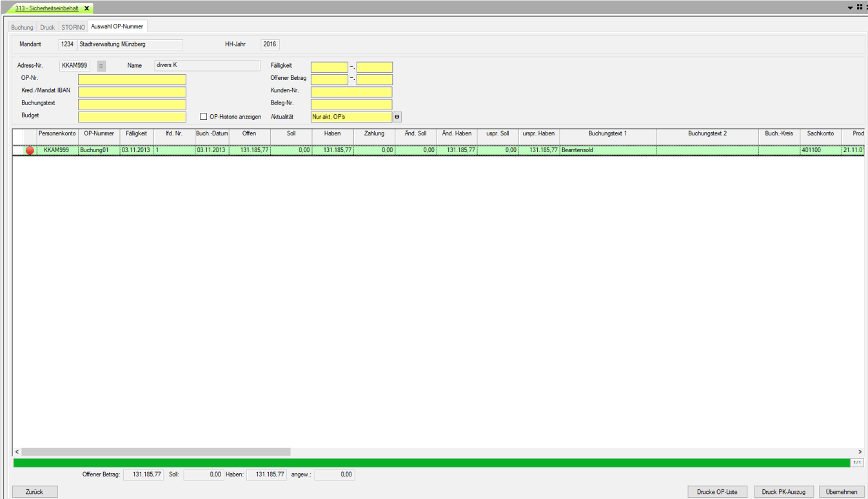Switch to the Druck tab
The image size is (868, 499).
(x=47, y=27)
